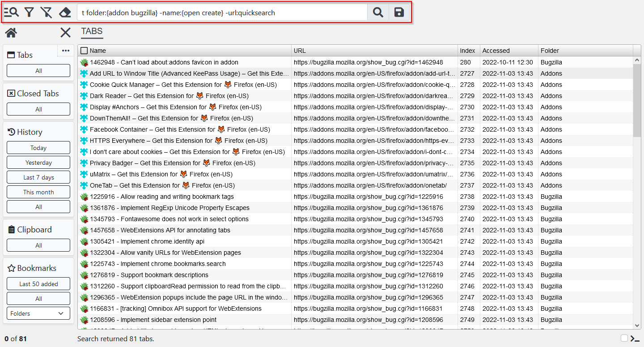Show All bookmarks
The height and width of the screenshot is (347, 644).
[x=38, y=299]
